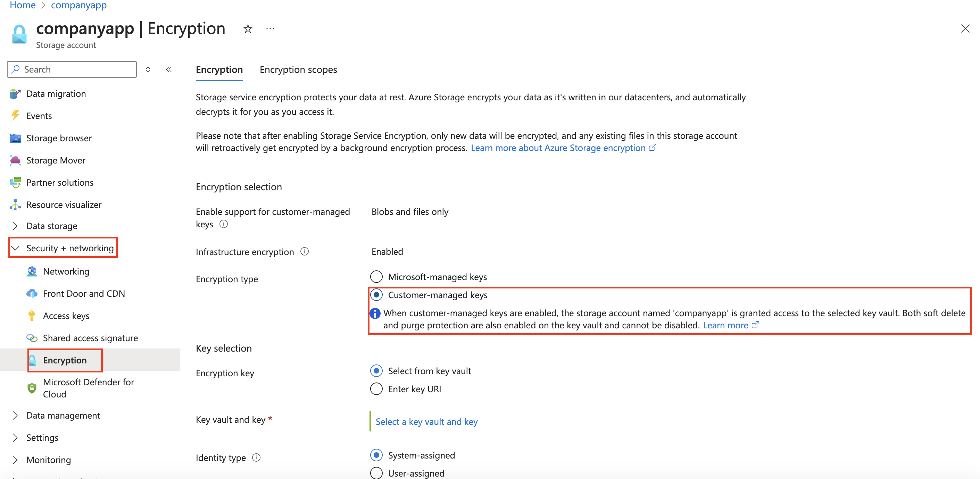Go to Home breadcrumb
The width and height of the screenshot is (980, 479).
point(23,5)
